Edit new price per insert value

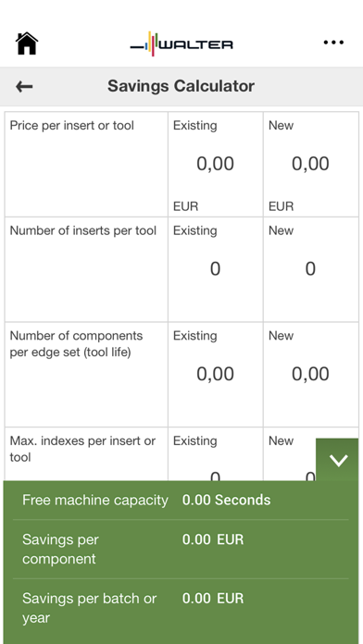311,164
